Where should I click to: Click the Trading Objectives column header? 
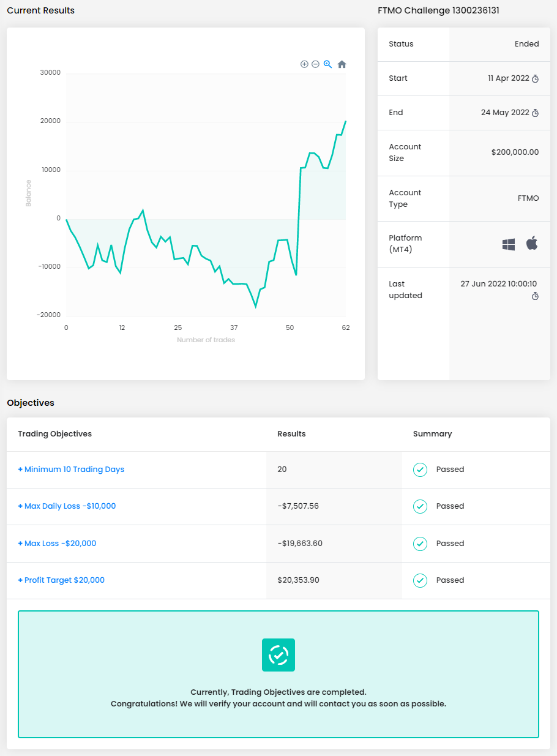[54, 434]
